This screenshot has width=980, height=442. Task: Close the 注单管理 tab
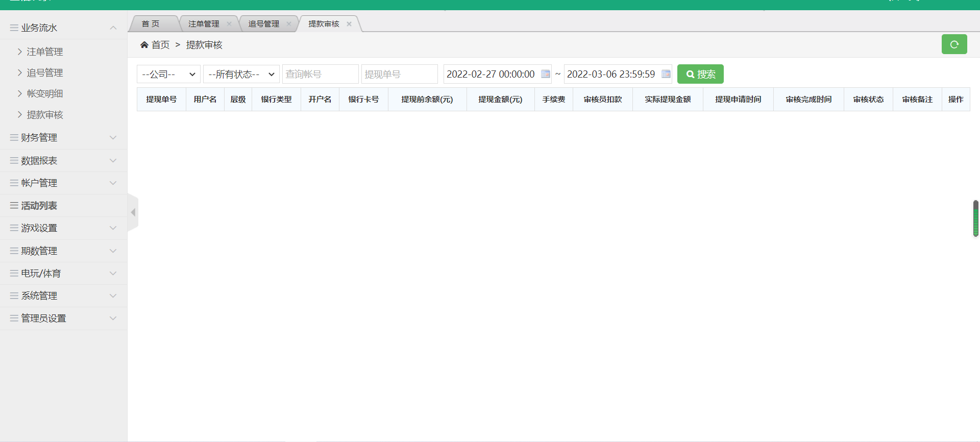tap(229, 24)
